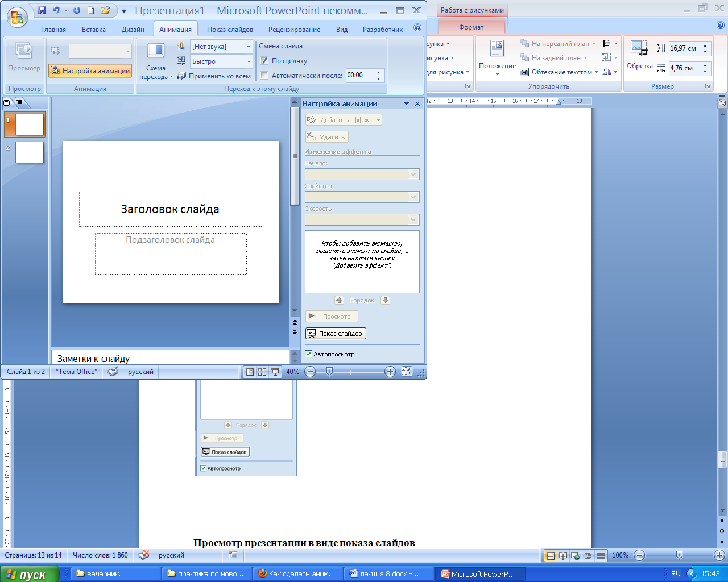728x582 pixels.
Task: Expand Добавить эффект dropdown
Action: coord(378,120)
